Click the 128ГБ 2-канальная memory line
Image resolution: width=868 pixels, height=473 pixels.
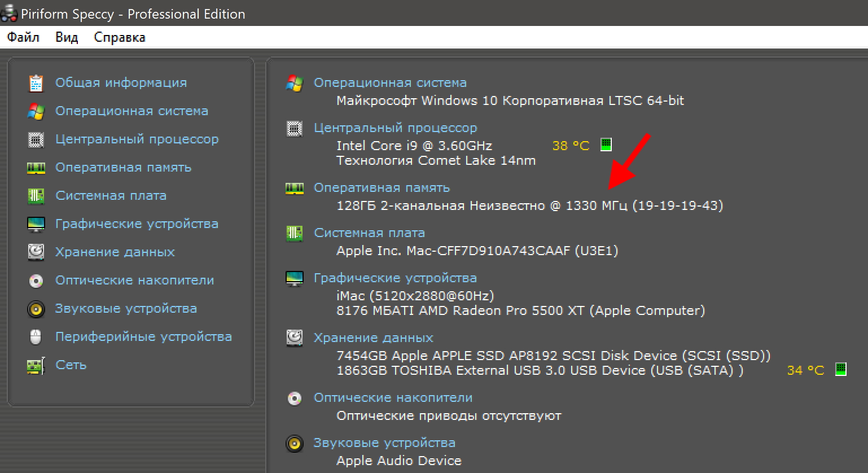click(529, 205)
